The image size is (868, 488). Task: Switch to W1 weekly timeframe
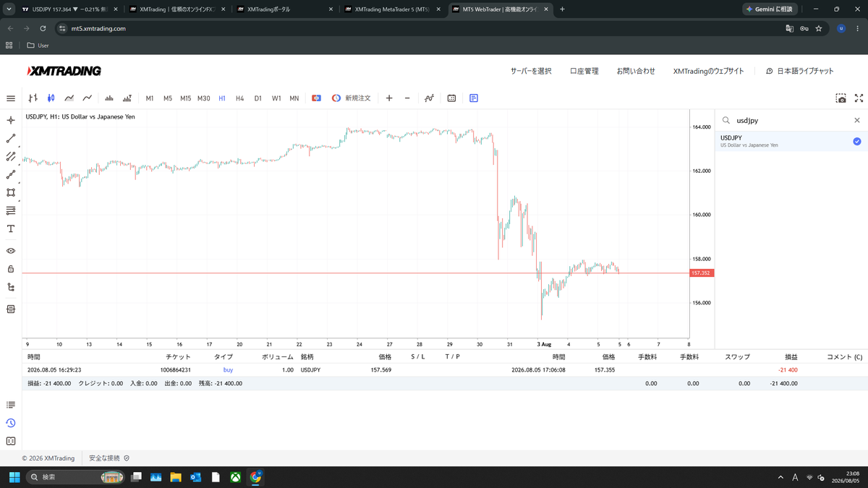click(x=276, y=98)
